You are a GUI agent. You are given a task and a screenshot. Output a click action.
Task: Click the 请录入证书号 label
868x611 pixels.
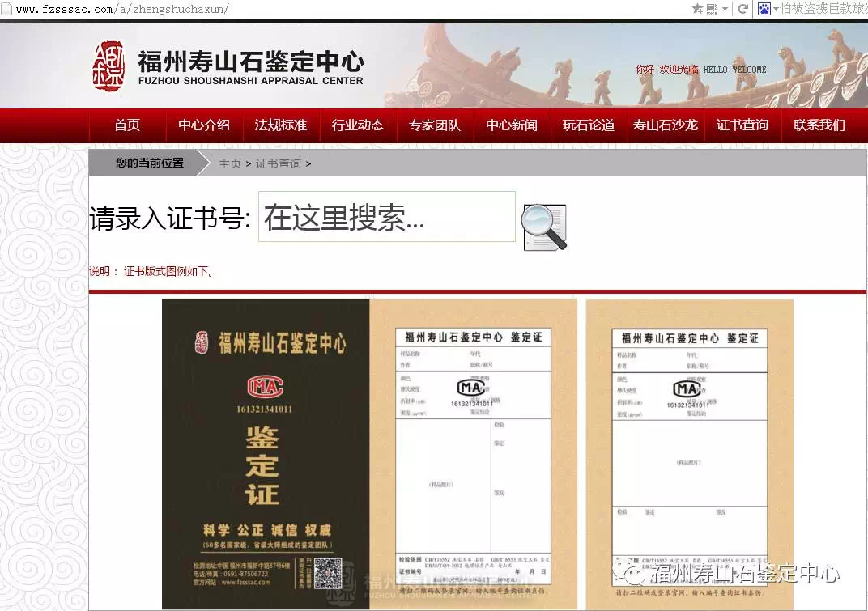(171, 218)
